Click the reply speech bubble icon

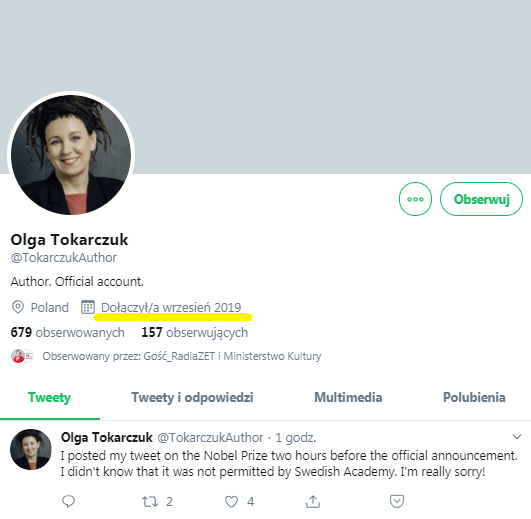click(x=68, y=501)
